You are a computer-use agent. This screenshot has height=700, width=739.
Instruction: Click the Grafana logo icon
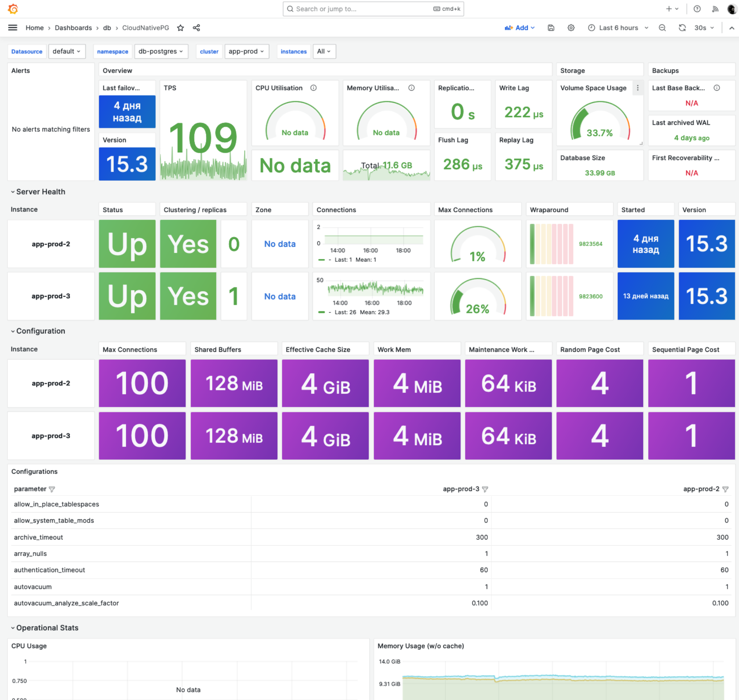[13, 8]
